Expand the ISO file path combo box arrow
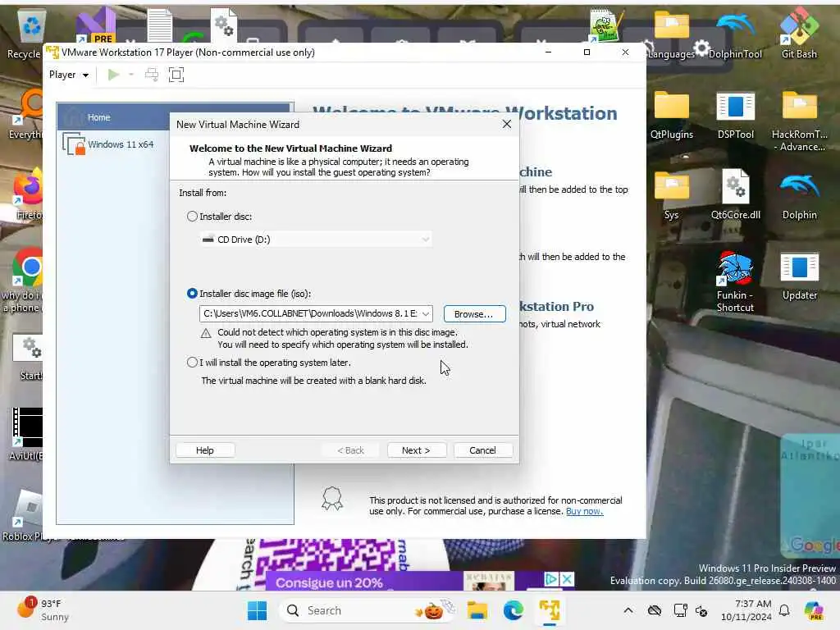This screenshot has height=630, width=840. (426, 314)
